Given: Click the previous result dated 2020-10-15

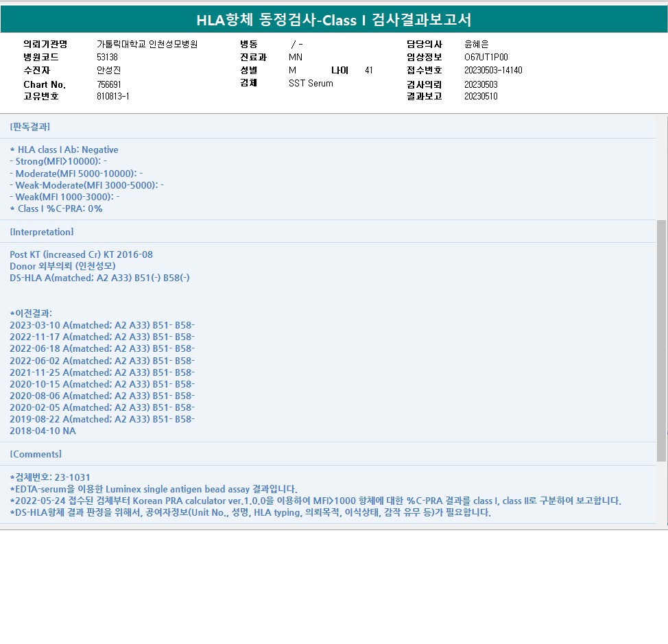Looking at the screenshot, I should point(102,384).
